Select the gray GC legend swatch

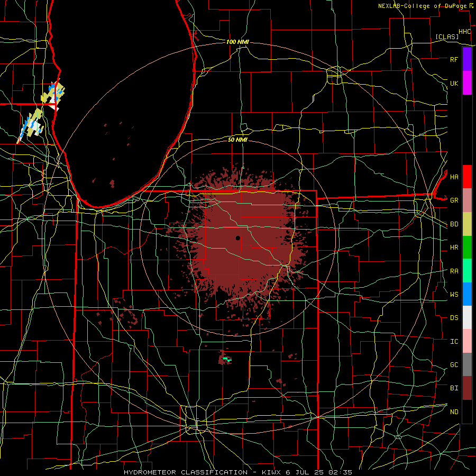pyautogui.click(x=467, y=364)
